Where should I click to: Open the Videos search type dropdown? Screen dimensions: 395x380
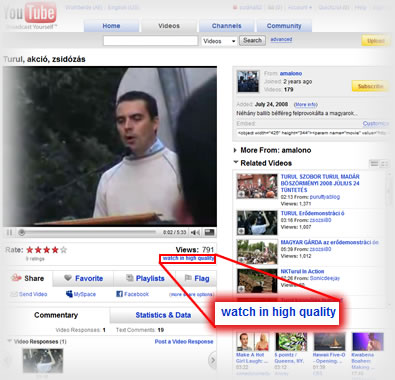pyautogui.click(x=219, y=41)
